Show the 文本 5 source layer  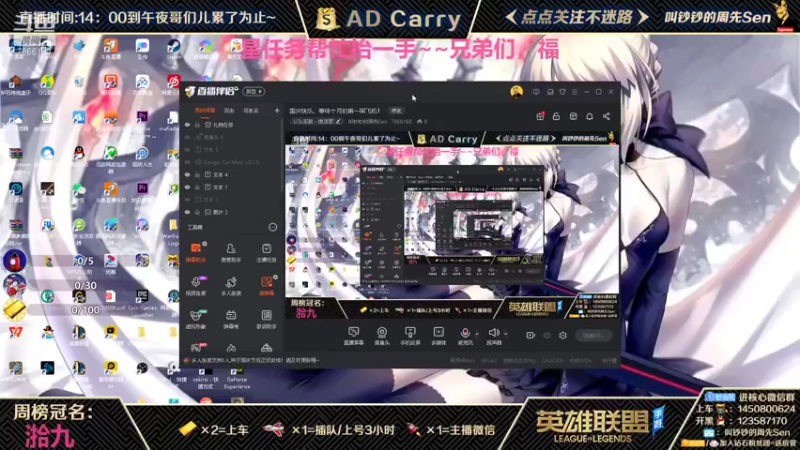coord(187,149)
